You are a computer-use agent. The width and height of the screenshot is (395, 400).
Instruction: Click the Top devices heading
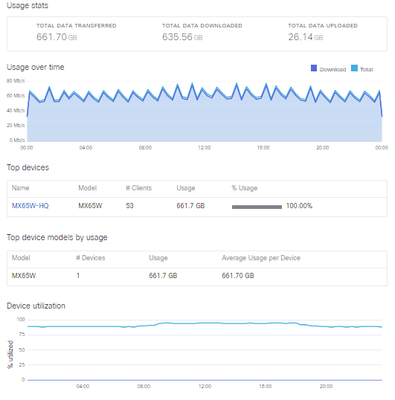(28, 167)
